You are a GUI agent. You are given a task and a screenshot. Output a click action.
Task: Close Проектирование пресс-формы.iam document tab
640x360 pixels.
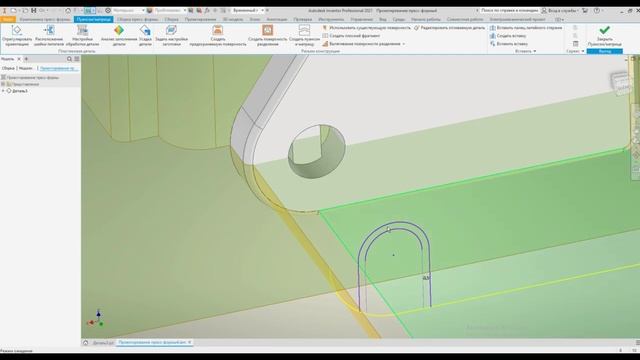pyautogui.click(x=190, y=342)
